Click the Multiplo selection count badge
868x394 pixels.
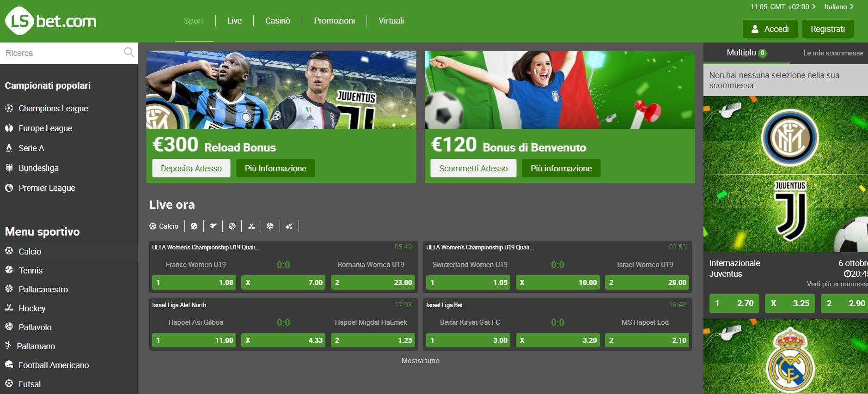(763, 53)
